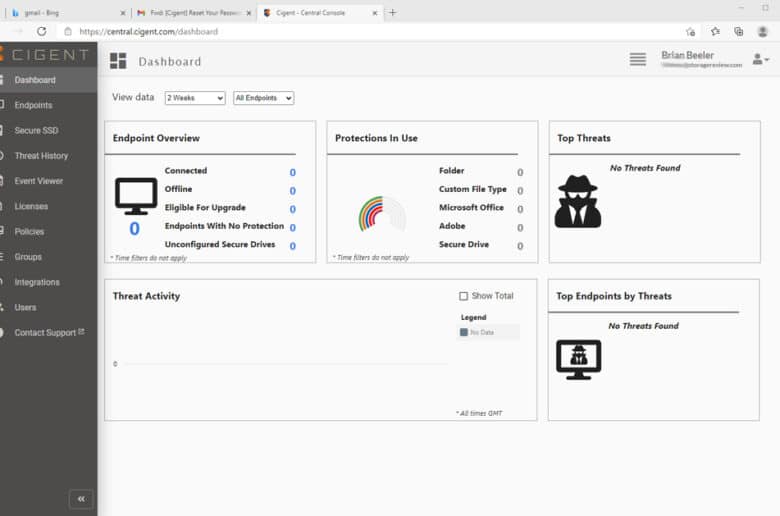Click the Endpoint Overview heading
This screenshot has height=516, width=780.
[156, 138]
